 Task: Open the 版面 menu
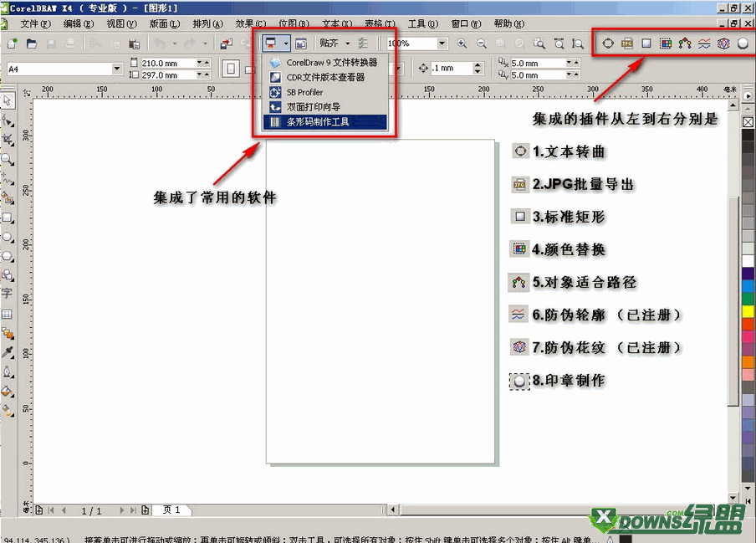coord(165,23)
